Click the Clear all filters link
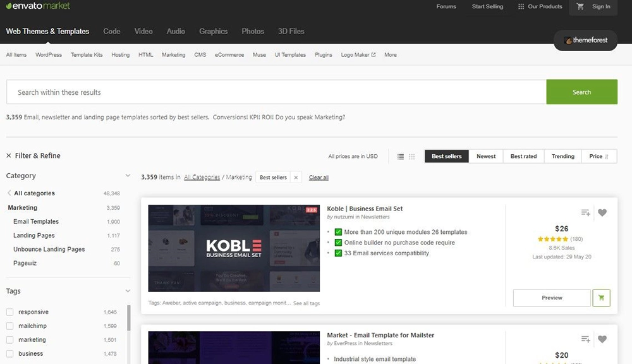The image size is (632, 364). 319,178
